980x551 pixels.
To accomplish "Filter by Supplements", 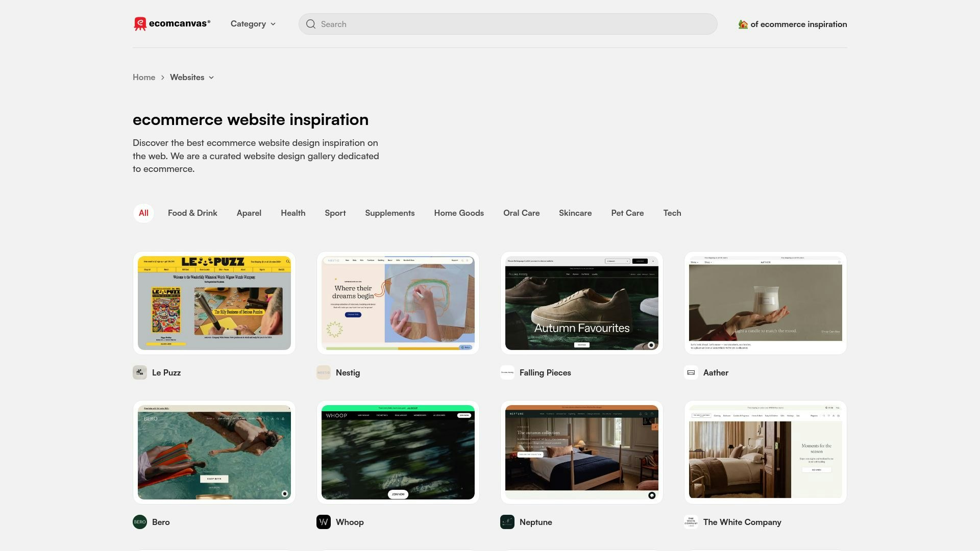I will [x=390, y=213].
